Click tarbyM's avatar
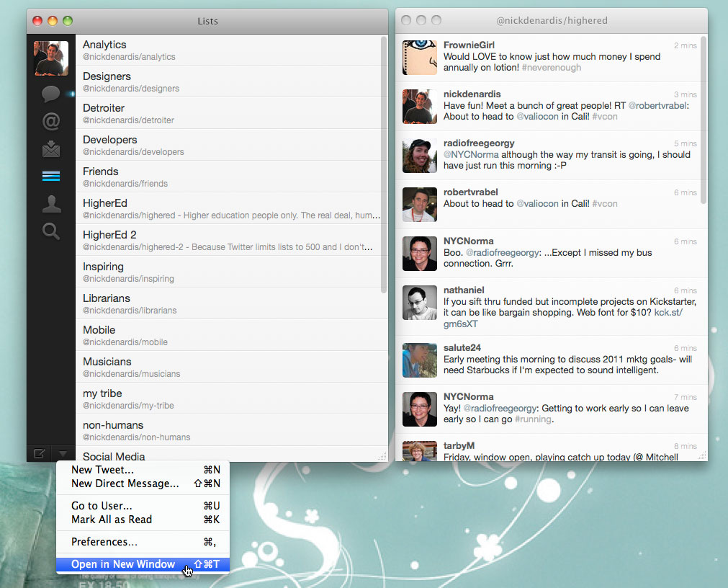 pos(420,451)
